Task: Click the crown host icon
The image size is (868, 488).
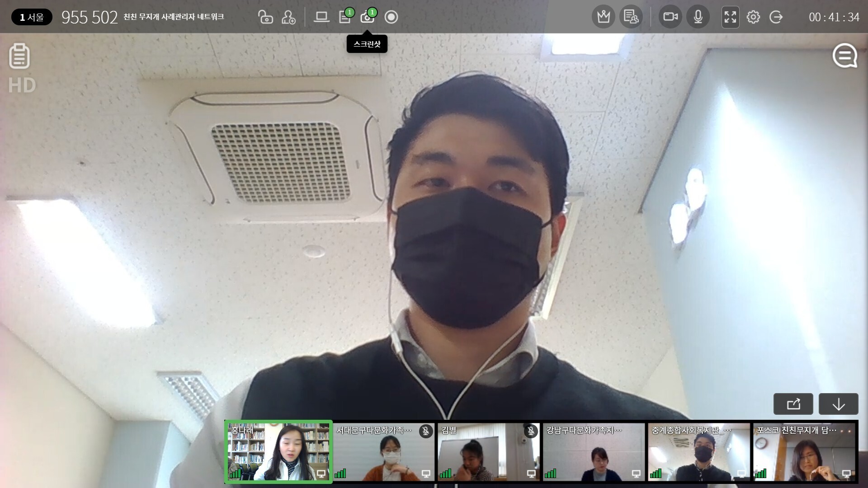Action: pos(604,17)
